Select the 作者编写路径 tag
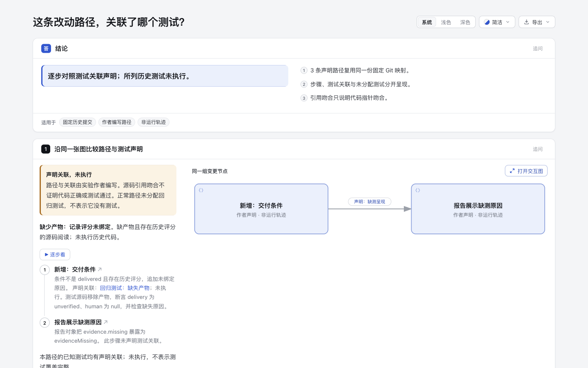This screenshot has height=368, width=588. 117,122
